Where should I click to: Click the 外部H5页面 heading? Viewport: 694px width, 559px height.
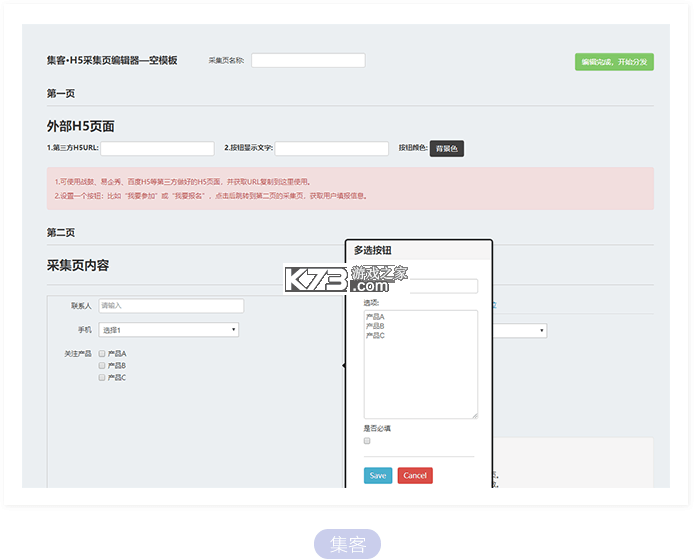click(x=81, y=126)
